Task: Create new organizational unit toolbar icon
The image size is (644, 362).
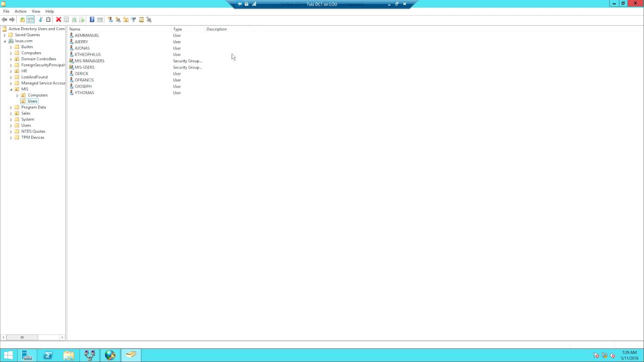Action: click(126, 20)
